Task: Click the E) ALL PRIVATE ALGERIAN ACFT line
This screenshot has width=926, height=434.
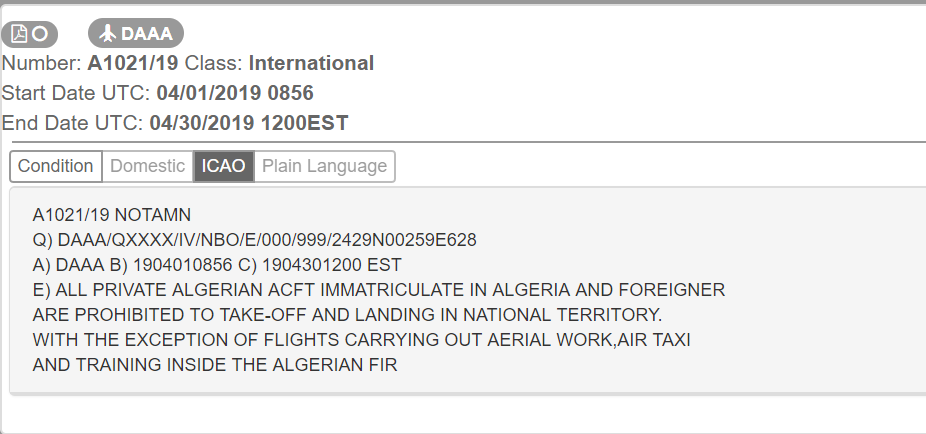Action: [378, 290]
